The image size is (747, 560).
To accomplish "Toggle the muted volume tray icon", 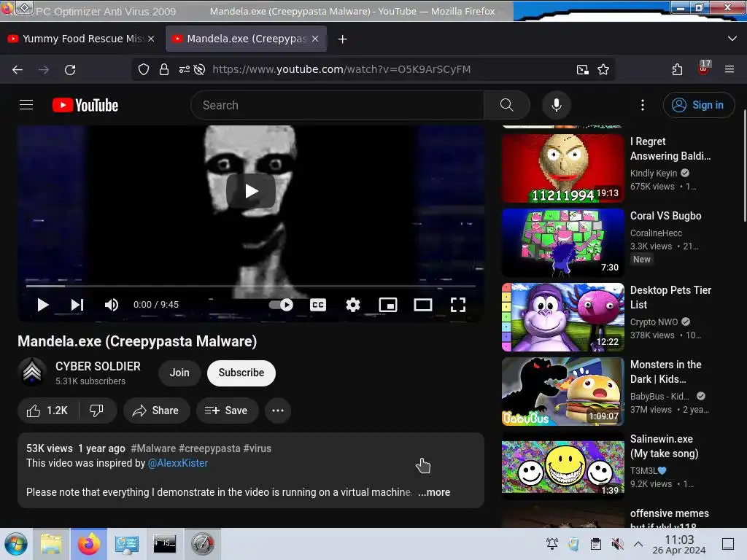I will pos(617,544).
